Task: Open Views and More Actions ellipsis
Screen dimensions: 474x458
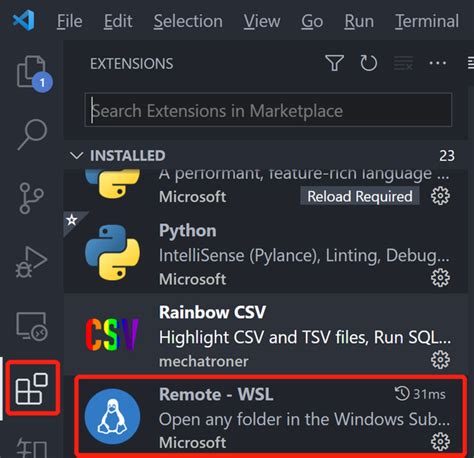Action: pos(438,63)
